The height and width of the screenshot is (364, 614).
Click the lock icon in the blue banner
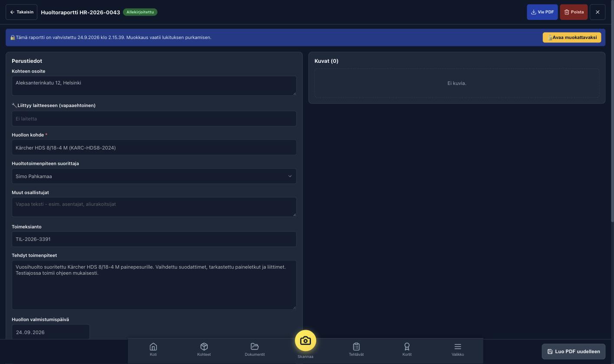(x=13, y=38)
